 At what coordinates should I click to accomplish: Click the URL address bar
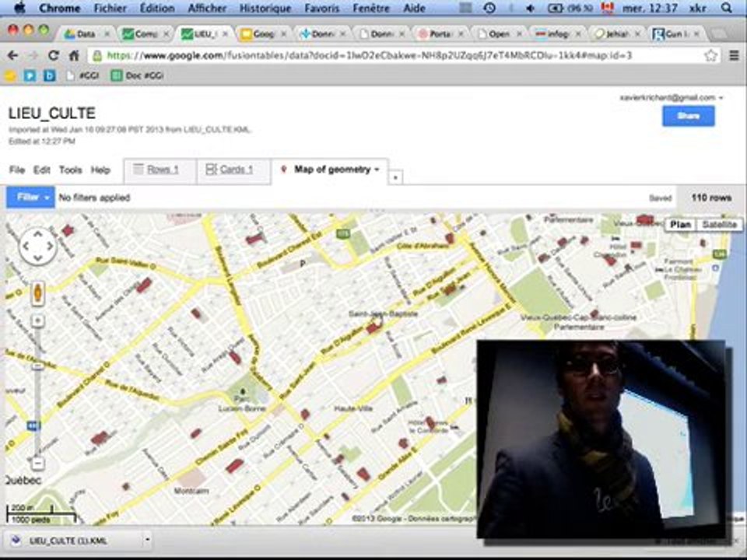399,56
